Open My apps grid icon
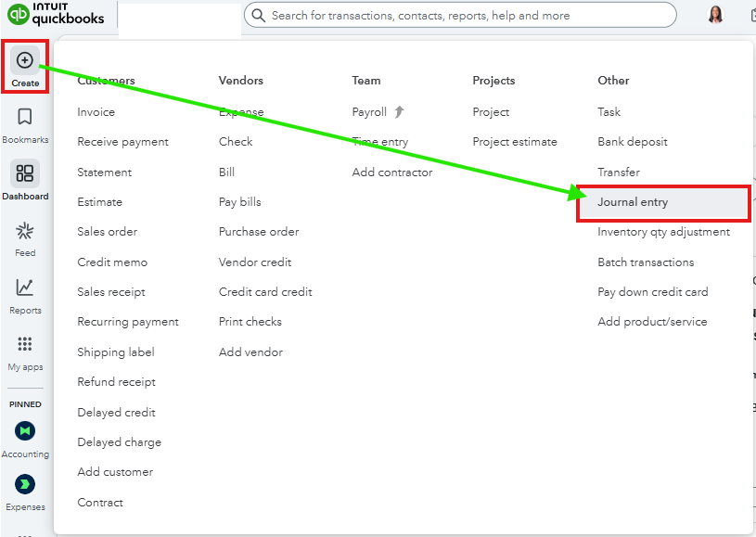The image size is (756, 537). point(25,344)
